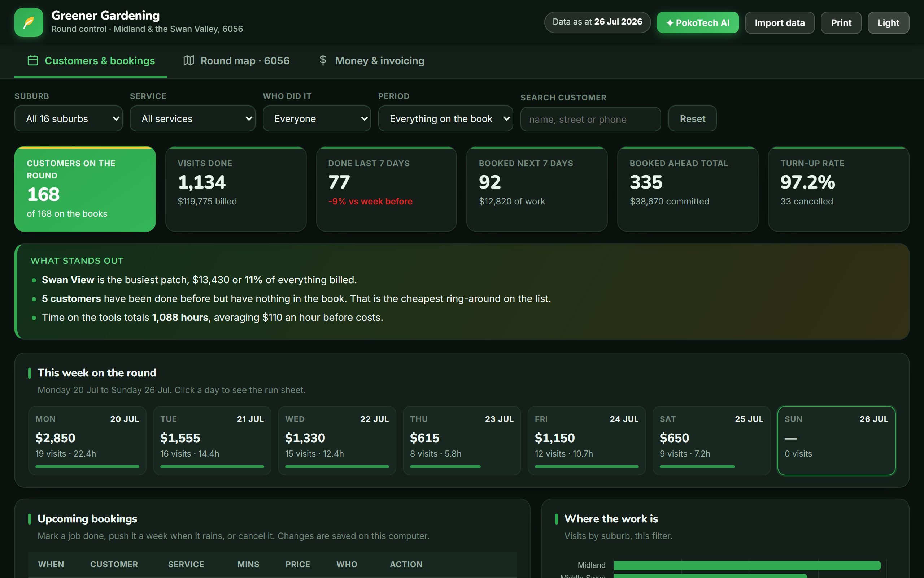The image size is (924, 578).
Task: Select the Visits done 1,134 card
Action: tap(236, 189)
